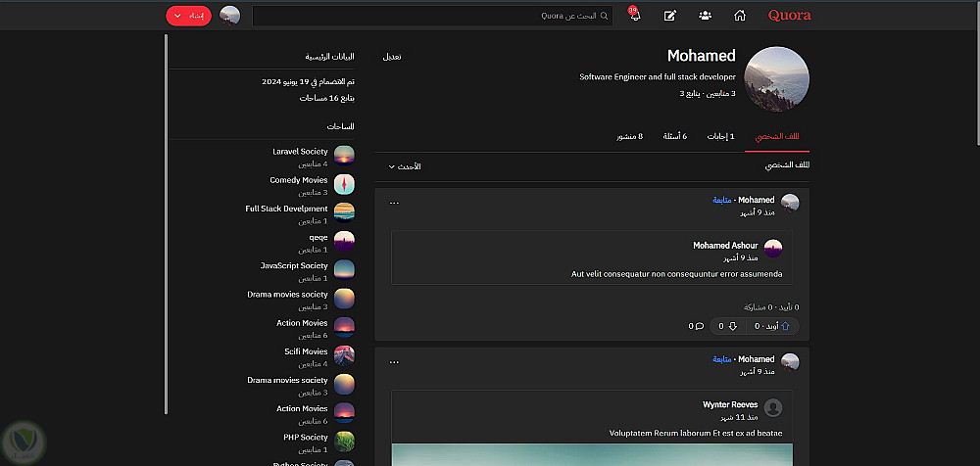Open the PHP Society space name
This screenshot has width=980, height=466.
point(306,438)
